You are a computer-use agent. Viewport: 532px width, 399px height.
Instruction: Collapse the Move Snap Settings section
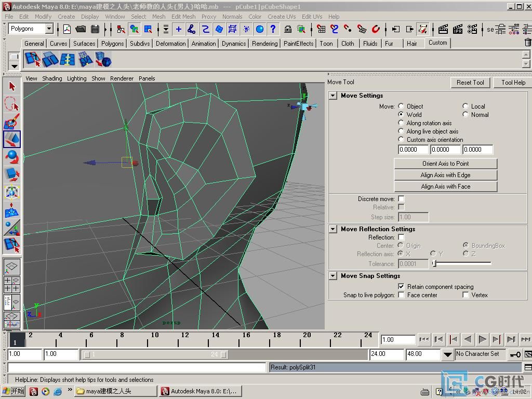pos(333,276)
